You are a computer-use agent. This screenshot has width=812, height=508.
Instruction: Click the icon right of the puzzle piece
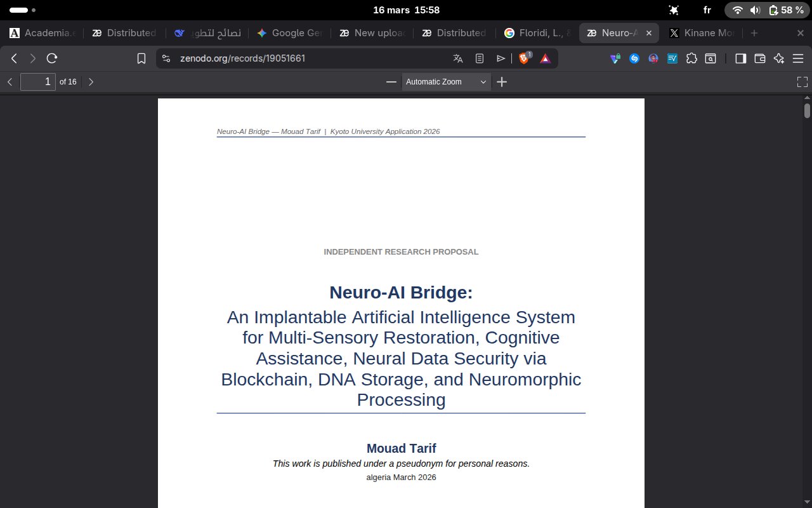point(711,58)
